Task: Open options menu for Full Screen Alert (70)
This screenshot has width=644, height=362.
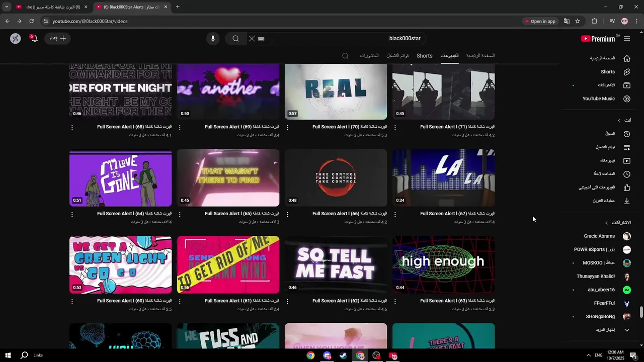Action: click(x=287, y=128)
